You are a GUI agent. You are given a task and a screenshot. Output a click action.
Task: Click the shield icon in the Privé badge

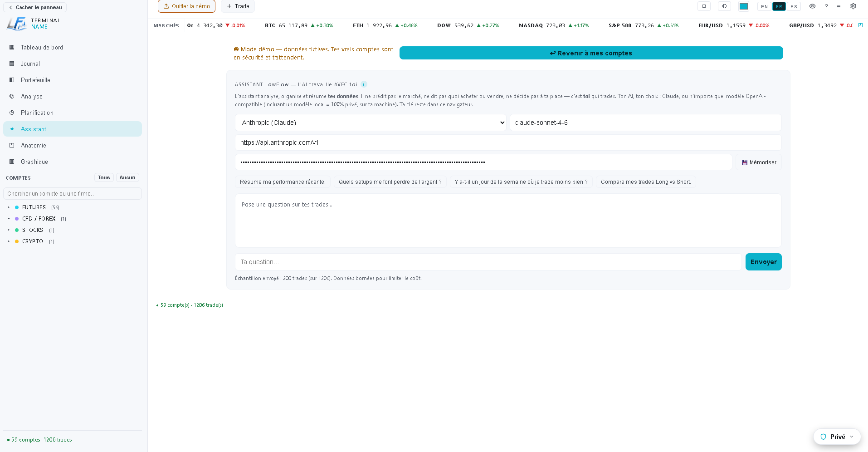click(x=823, y=437)
